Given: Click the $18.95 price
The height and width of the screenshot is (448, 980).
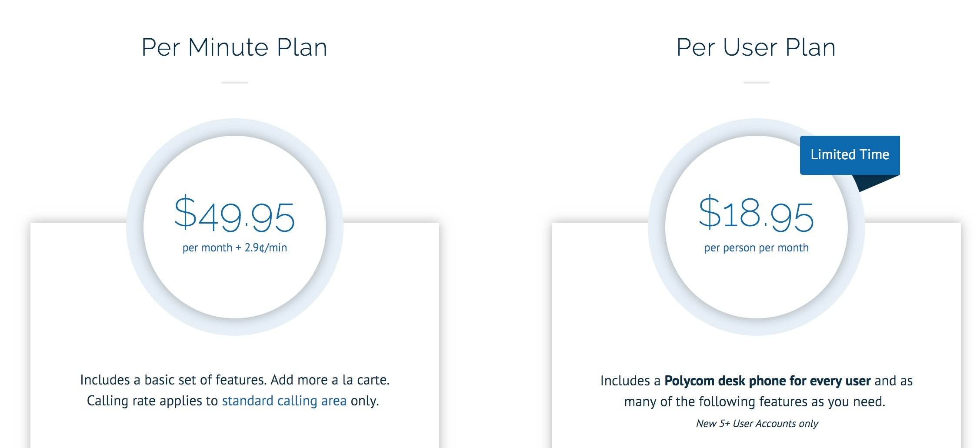Looking at the screenshot, I should click(x=756, y=214).
